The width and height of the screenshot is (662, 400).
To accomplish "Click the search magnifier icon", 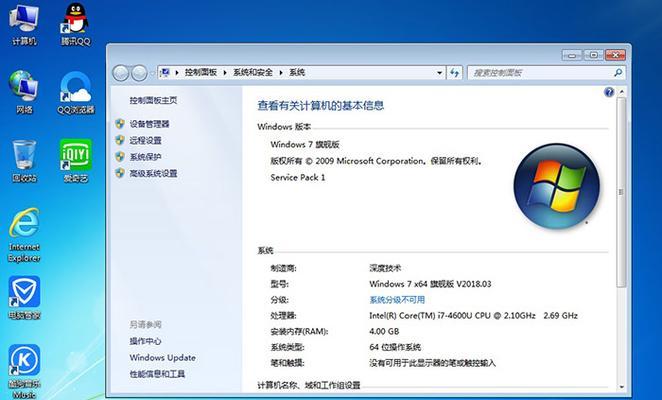I will pyautogui.click(x=618, y=73).
